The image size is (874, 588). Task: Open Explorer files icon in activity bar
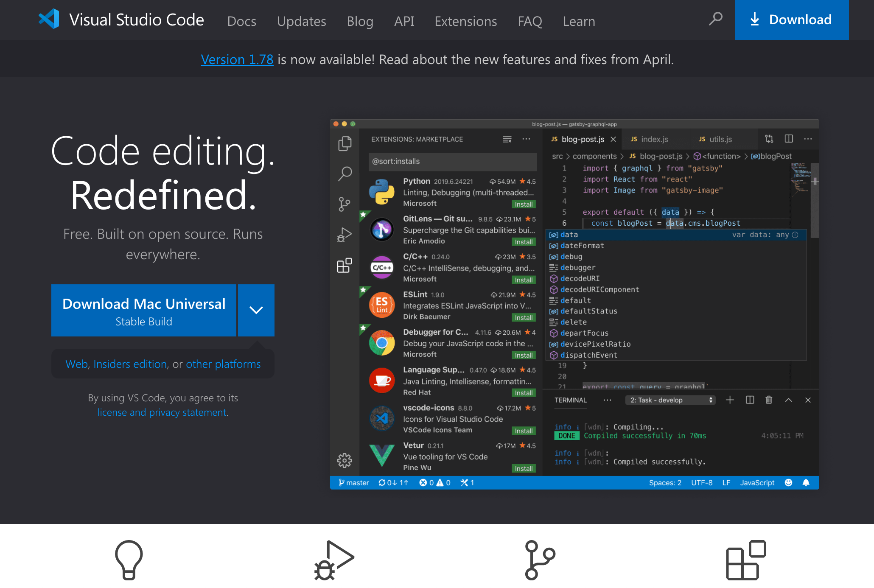click(345, 143)
